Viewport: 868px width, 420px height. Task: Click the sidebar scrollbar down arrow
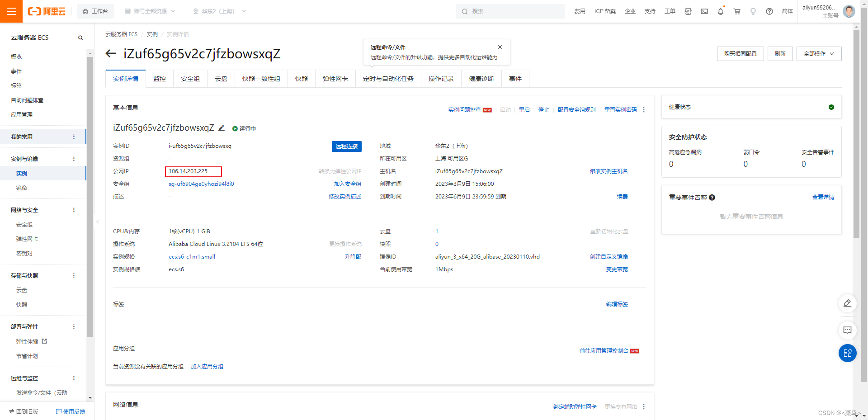(x=90, y=398)
